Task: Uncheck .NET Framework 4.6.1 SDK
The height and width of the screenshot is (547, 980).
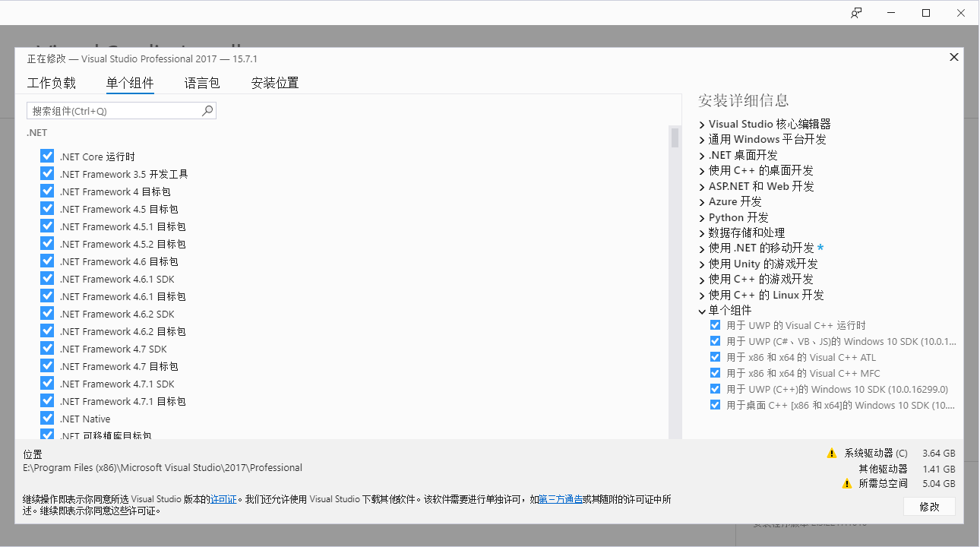Action: click(x=47, y=278)
